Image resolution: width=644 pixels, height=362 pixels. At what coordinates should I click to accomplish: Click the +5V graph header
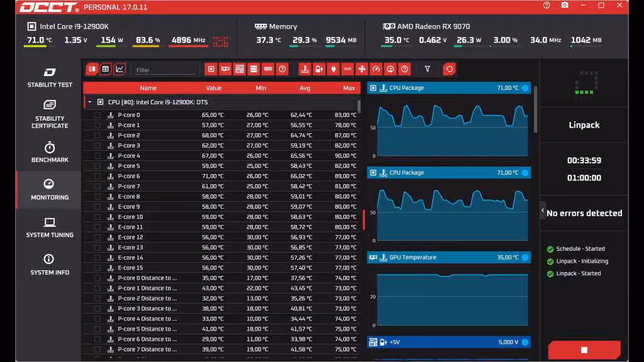[x=449, y=343]
